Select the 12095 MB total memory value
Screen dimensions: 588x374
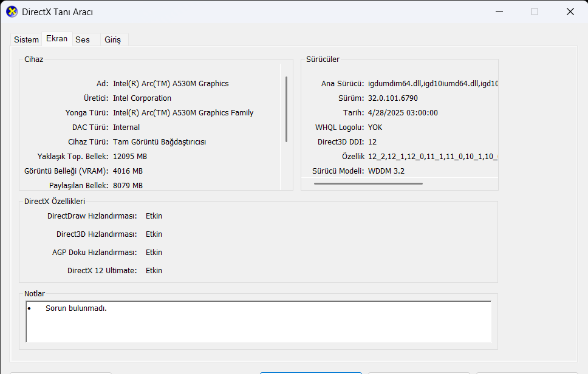[x=130, y=157]
